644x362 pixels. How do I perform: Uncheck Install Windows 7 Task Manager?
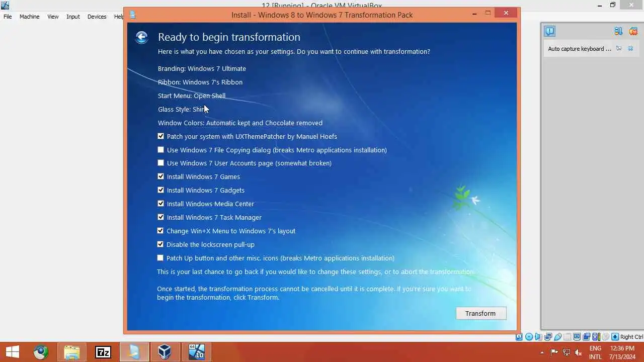tap(160, 217)
